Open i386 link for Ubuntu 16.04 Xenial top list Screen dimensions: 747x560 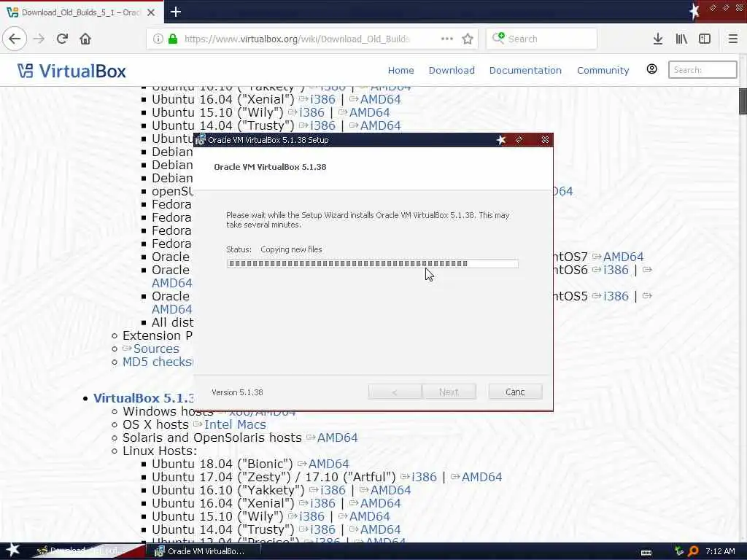322,99
